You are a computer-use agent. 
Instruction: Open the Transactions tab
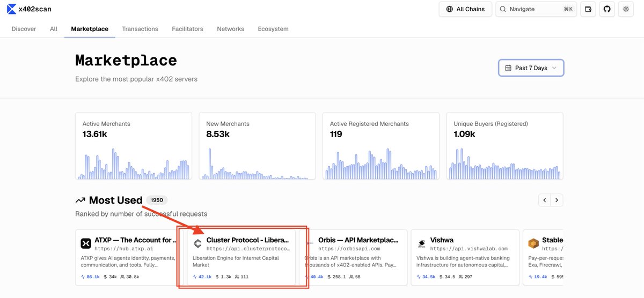click(140, 29)
